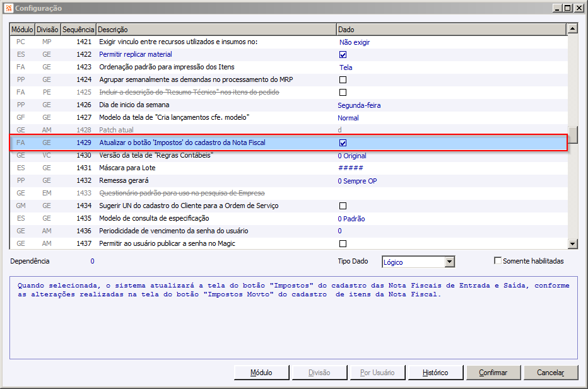Select row 'Máscara para Lote'
Screen dimensions: 588x389
pyautogui.click(x=127, y=168)
